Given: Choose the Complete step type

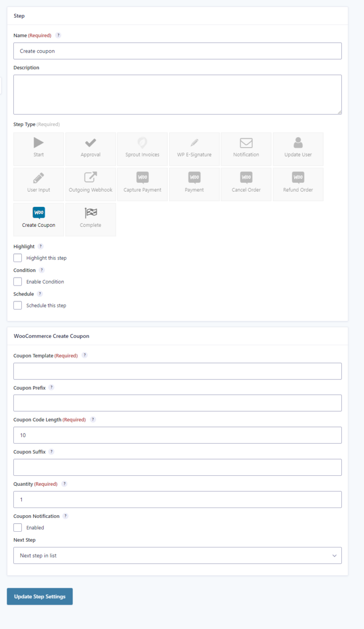Looking at the screenshot, I should point(91,220).
